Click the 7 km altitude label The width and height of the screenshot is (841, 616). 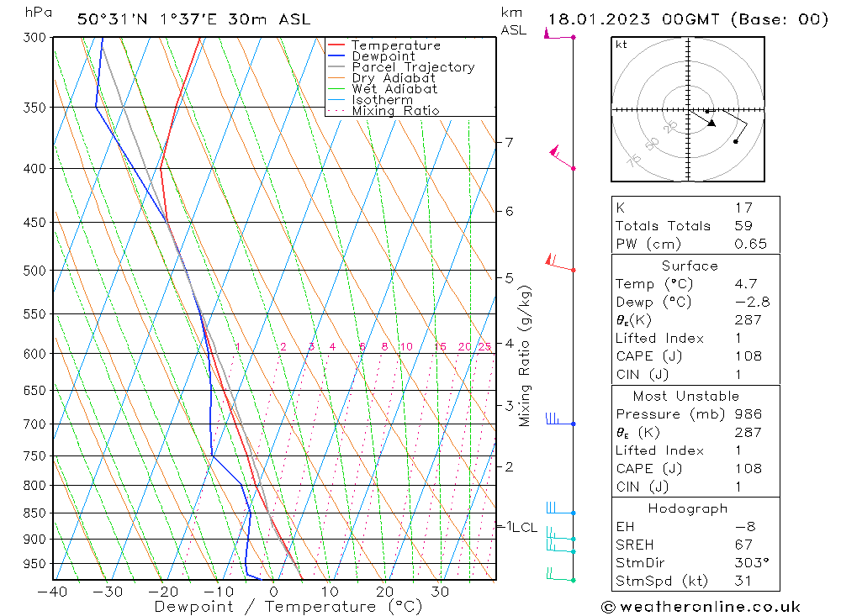pos(509,143)
